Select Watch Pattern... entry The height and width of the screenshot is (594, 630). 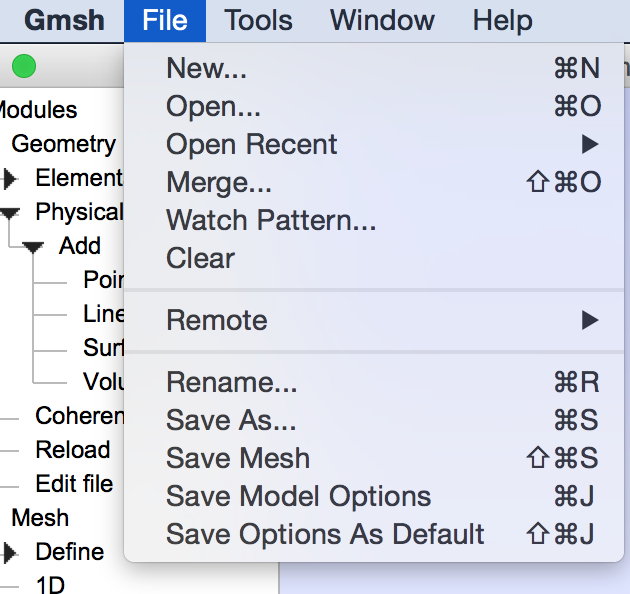(x=374, y=220)
